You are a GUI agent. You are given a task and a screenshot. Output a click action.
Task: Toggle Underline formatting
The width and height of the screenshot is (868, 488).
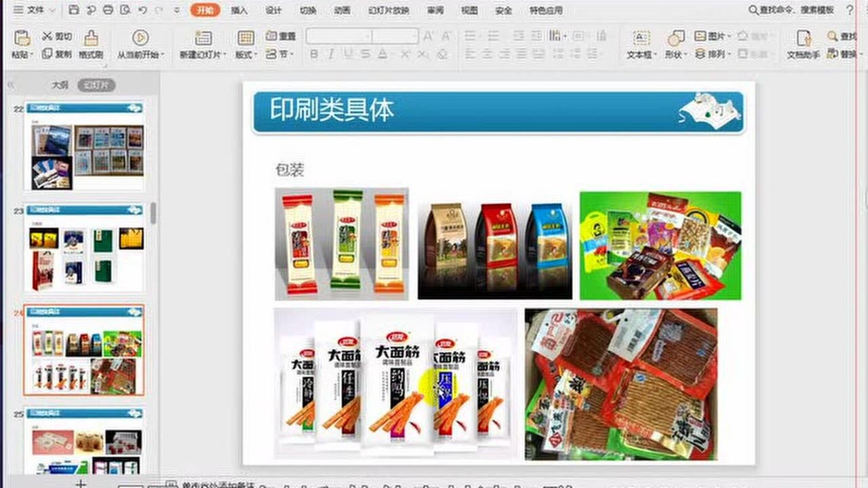[x=348, y=54]
